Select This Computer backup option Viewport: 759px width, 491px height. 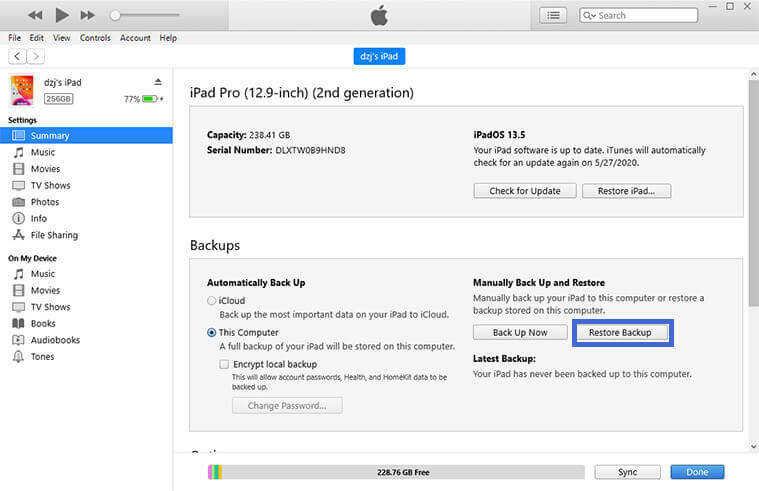click(211, 332)
